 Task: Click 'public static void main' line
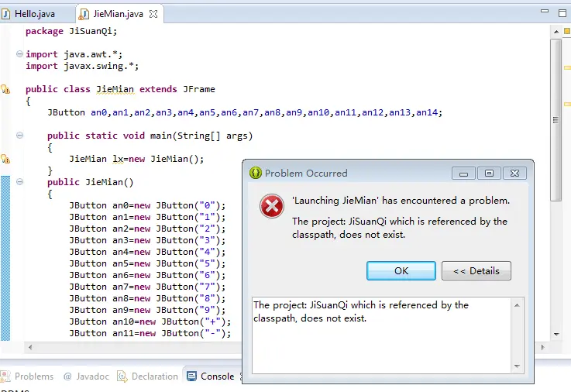[x=150, y=136]
